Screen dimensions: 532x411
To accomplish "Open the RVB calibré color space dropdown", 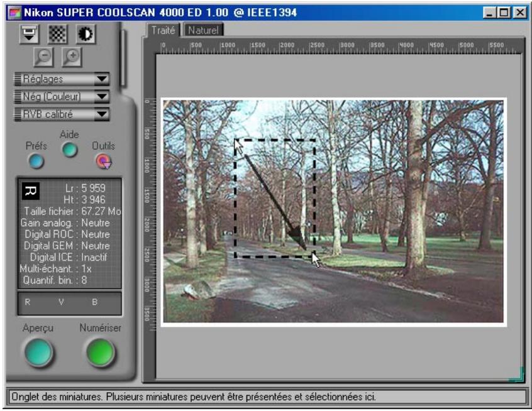I will 62,114.
